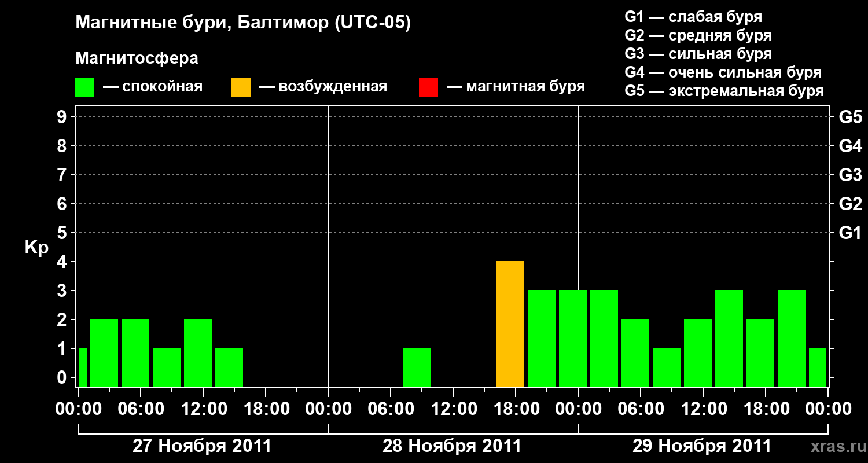This screenshot has width=868, height=463.
Task: Click the 'G5 — экстремальная буря' legend line
Action: click(x=724, y=91)
